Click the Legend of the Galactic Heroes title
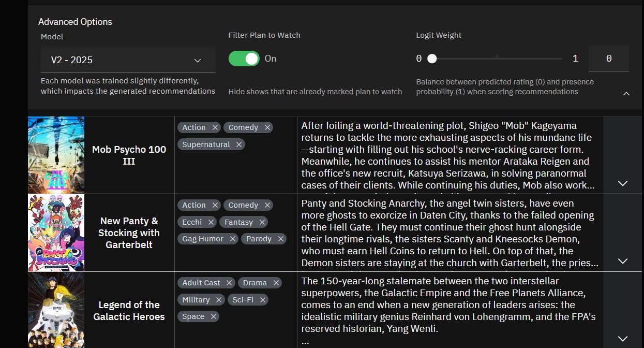644x348 pixels. 129,311
